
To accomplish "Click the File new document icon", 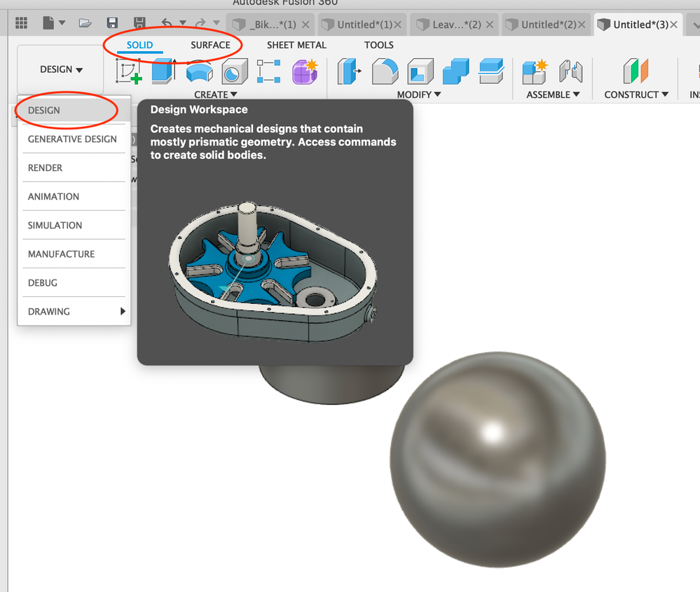I will (48, 22).
